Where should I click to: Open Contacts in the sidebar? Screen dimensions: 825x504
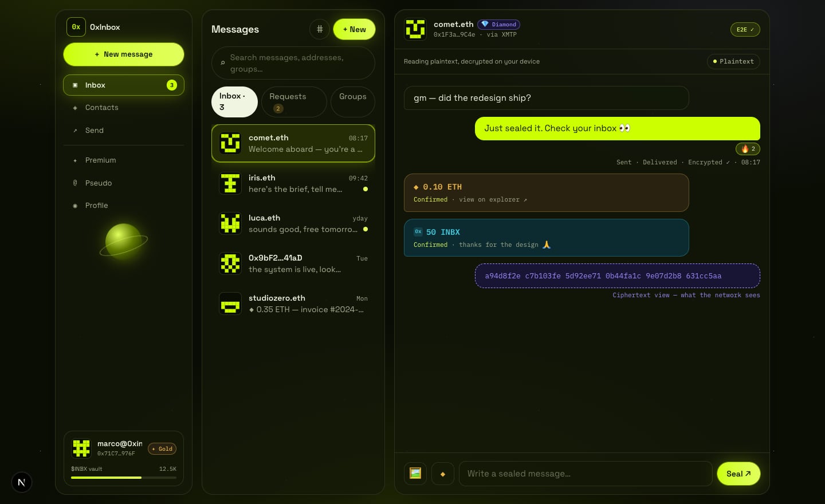[124, 108]
